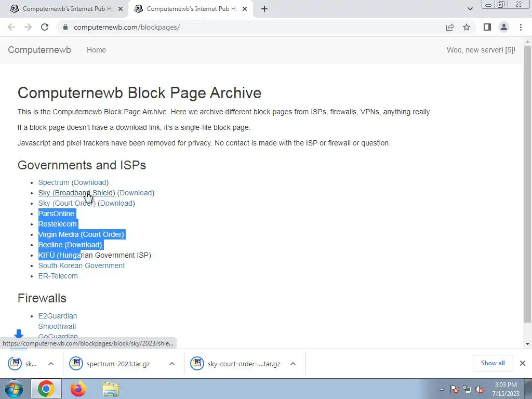Open the Rostelecom block page
The width and height of the screenshot is (532, 399).
coord(57,224)
